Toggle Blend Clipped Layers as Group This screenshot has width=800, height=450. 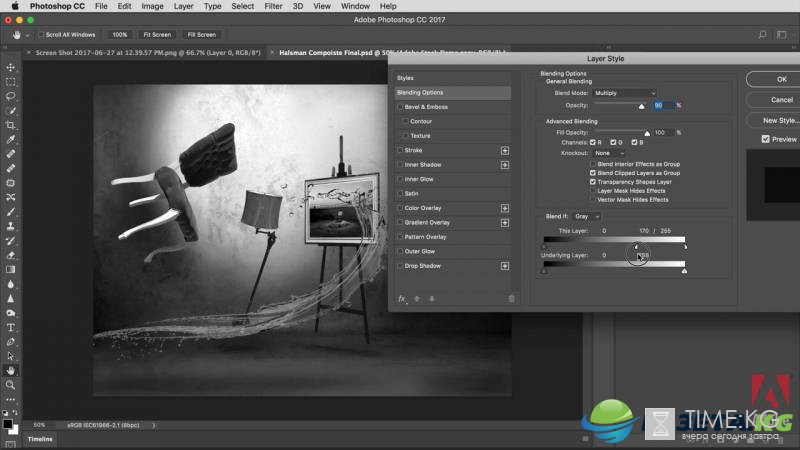pos(593,173)
